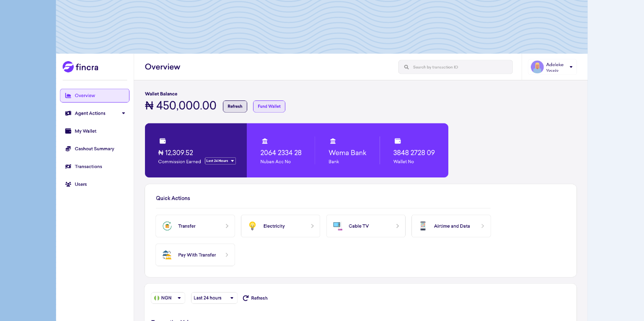Go to Cashout Summary in the sidebar

pyautogui.click(x=95, y=149)
